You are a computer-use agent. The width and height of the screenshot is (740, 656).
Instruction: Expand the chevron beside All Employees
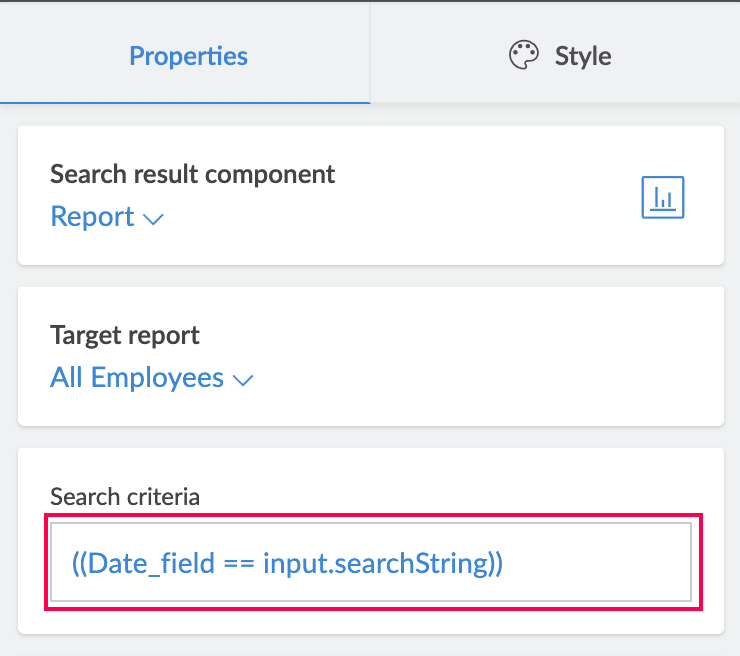tap(243, 380)
